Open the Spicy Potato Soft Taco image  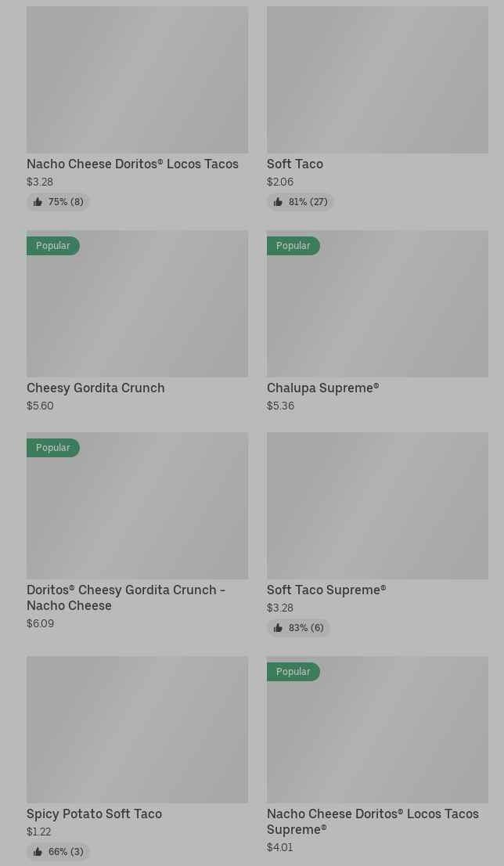138,730
